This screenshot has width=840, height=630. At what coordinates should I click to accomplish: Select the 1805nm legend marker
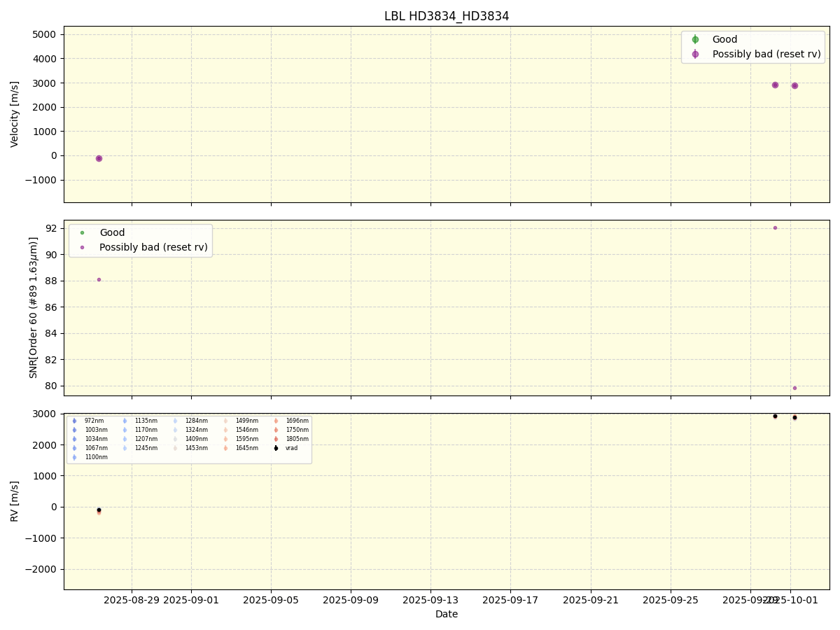[276, 439]
